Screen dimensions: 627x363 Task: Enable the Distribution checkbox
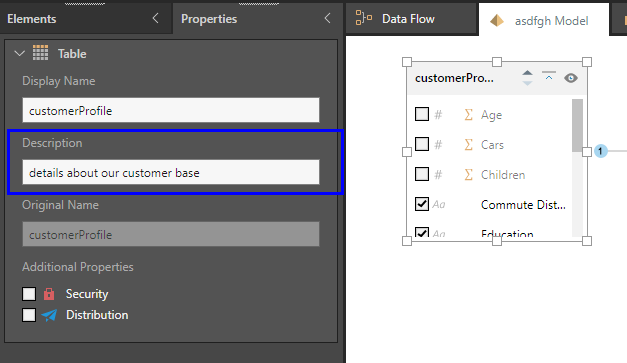(29, 315)
